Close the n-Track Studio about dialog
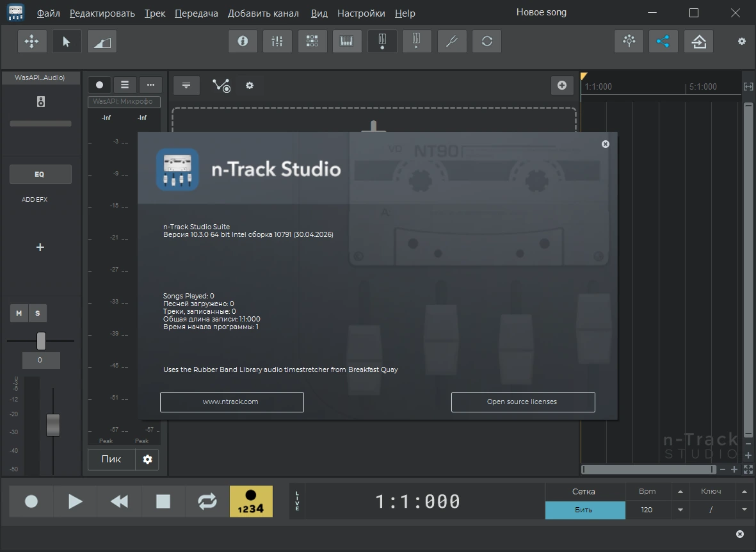Viewport: 756px width, 552px height. tap(606, 144)
